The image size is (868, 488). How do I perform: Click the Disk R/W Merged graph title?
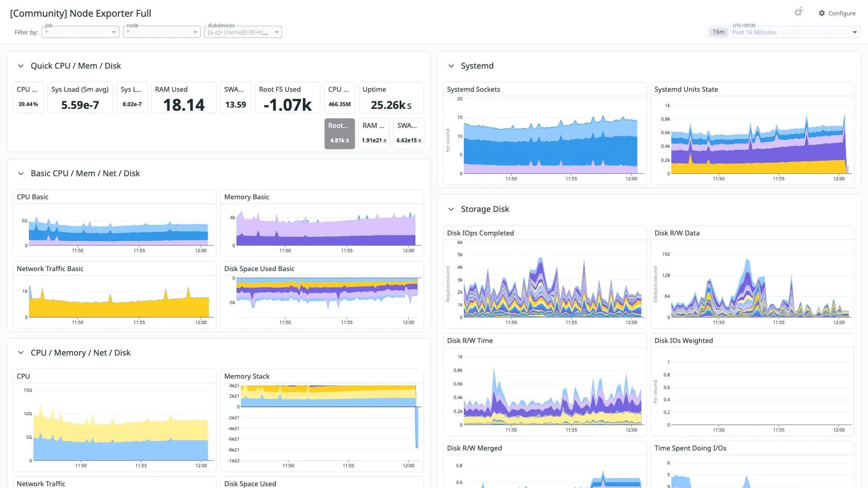coord(474,448)
